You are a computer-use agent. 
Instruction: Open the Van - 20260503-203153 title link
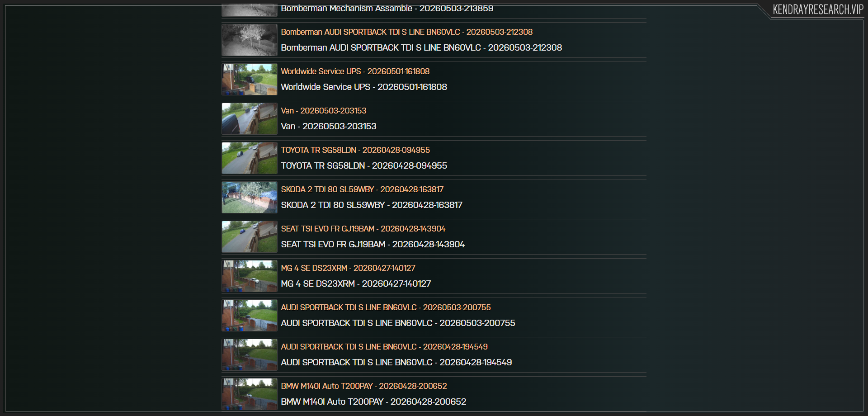pos(324,111)
